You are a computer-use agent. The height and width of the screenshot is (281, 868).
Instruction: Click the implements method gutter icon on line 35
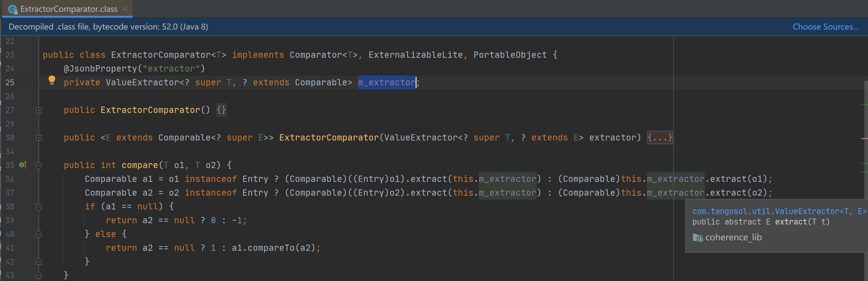(x=23, y=165)
